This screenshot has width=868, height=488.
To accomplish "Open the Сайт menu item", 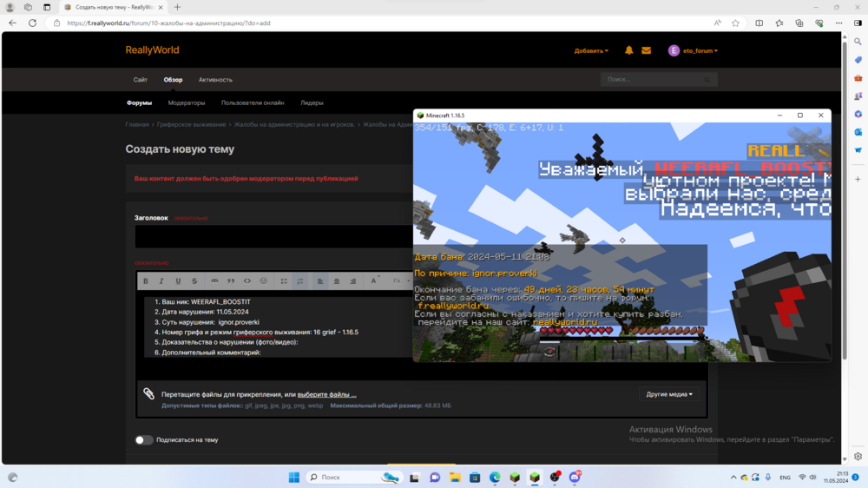I will tap(140, 80).
